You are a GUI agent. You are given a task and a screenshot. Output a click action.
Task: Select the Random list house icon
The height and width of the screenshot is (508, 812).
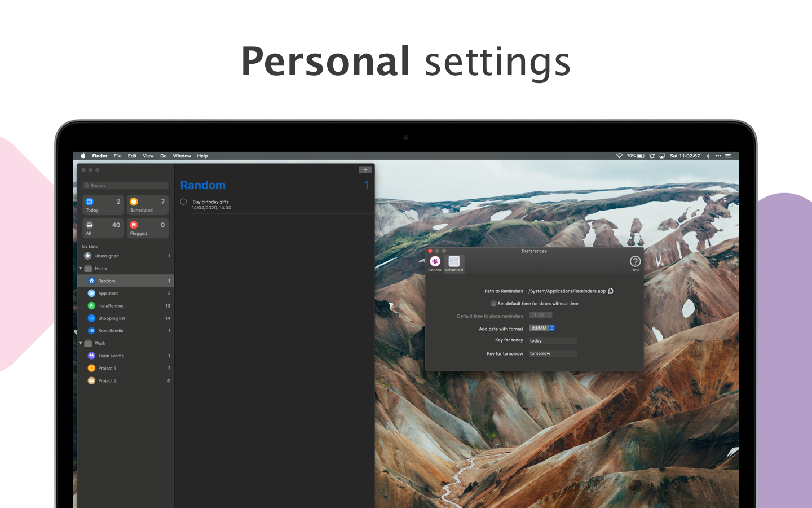[91, 281]
